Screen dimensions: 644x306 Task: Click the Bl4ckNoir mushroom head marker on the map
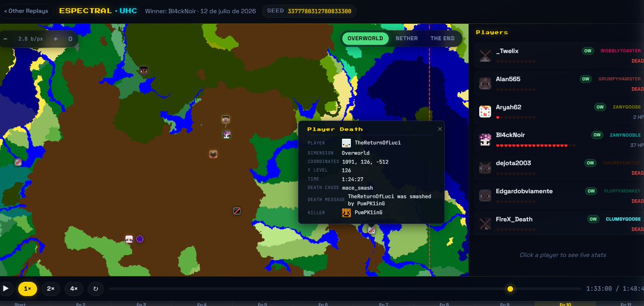[227, 135]
